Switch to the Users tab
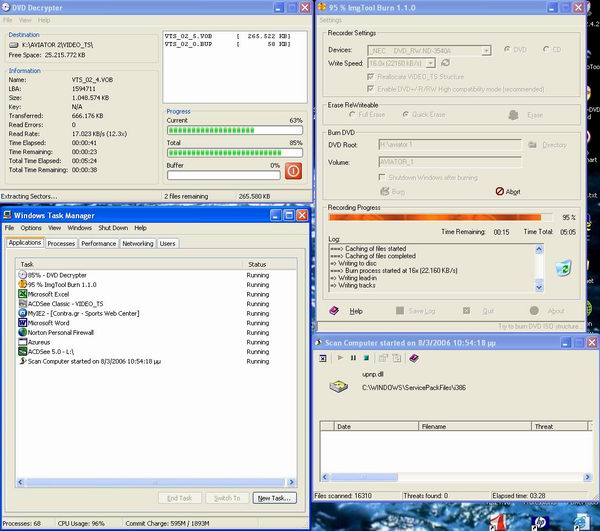This screenshot has width=600, height=531. (x=167, y=243)
